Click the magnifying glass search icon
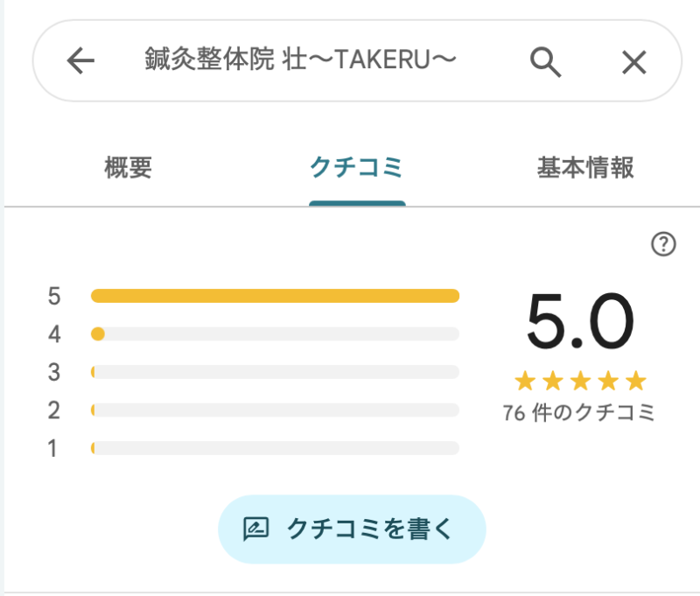700x596 pixels. pyautogui.click(x=545, y=61)
